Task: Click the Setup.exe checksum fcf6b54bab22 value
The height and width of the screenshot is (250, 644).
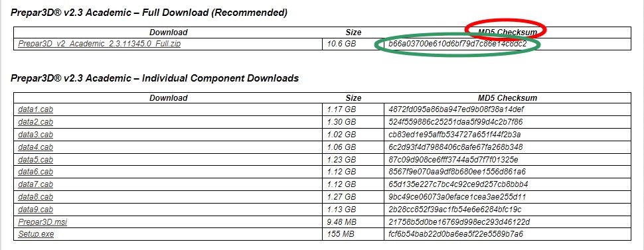Action: [456, 234]
